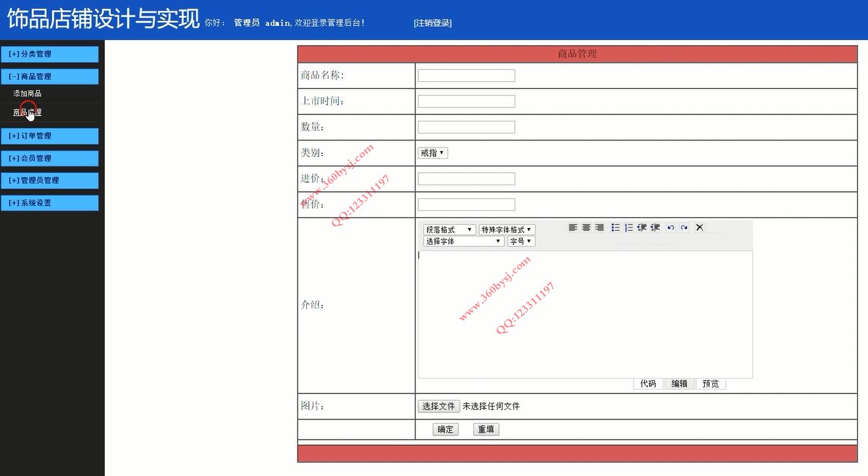Center-align text in the editor toolbar
The image size is (868, 476).
coord(587,228)
